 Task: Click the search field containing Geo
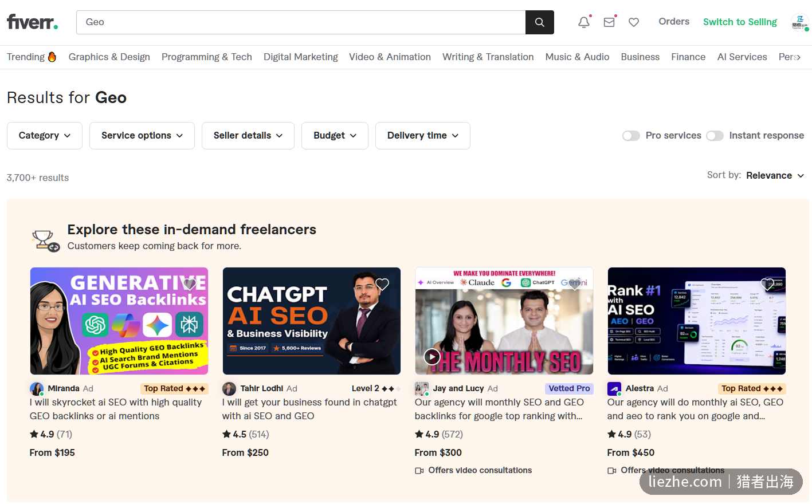[x=301, y=22]
